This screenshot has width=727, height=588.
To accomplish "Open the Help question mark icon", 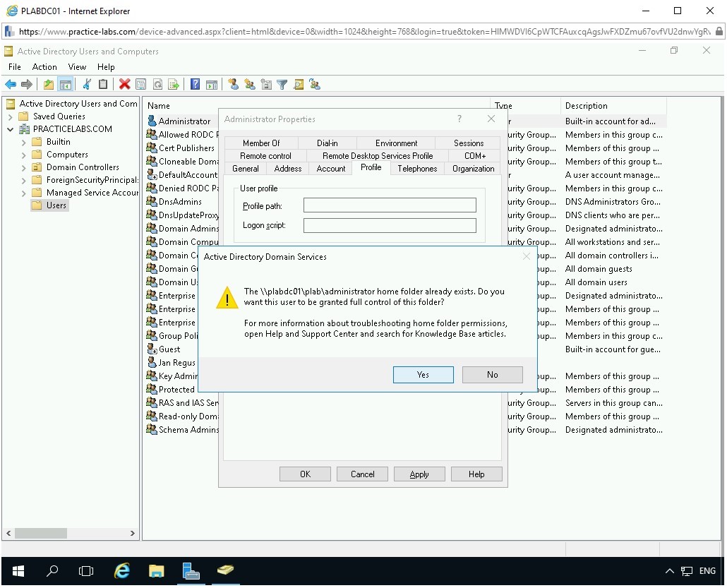I will 196,85.
